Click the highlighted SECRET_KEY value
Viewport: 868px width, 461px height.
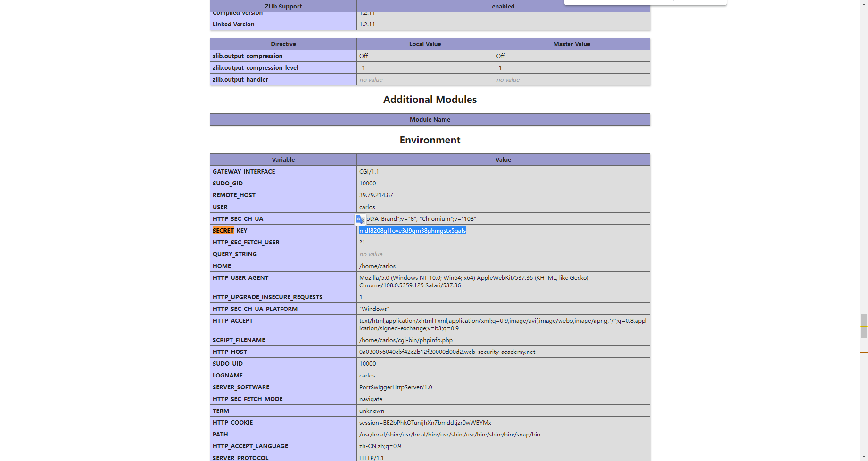pyautogui.click(x=413, y=231)
